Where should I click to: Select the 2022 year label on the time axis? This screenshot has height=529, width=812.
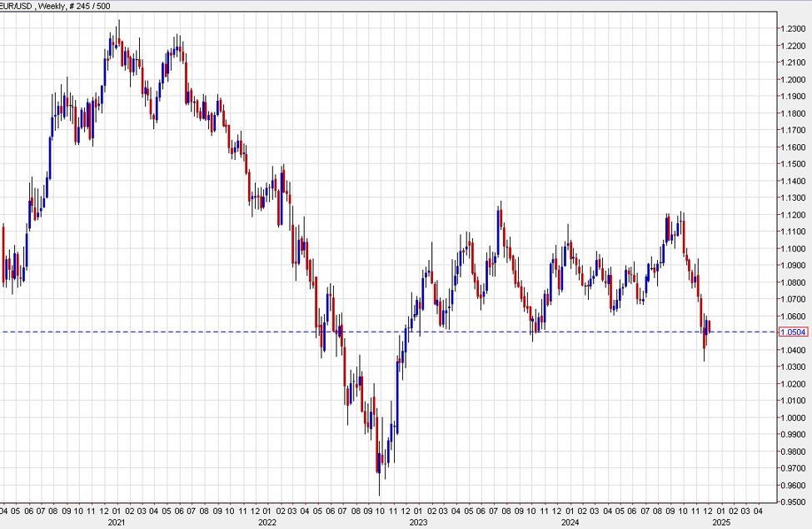(x=266, y=523)
